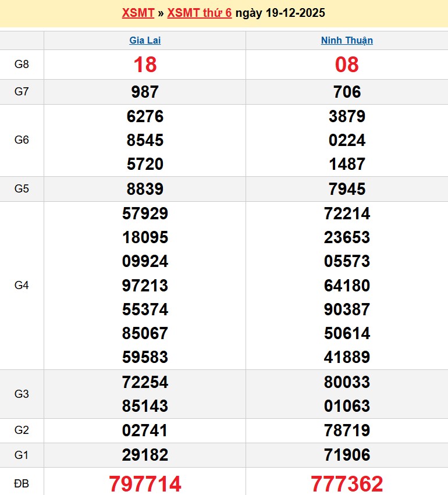Viewport: 448px width, 495px height.
Task: Click Gia Lai G4 number 97213
Action: coord(145,286)
